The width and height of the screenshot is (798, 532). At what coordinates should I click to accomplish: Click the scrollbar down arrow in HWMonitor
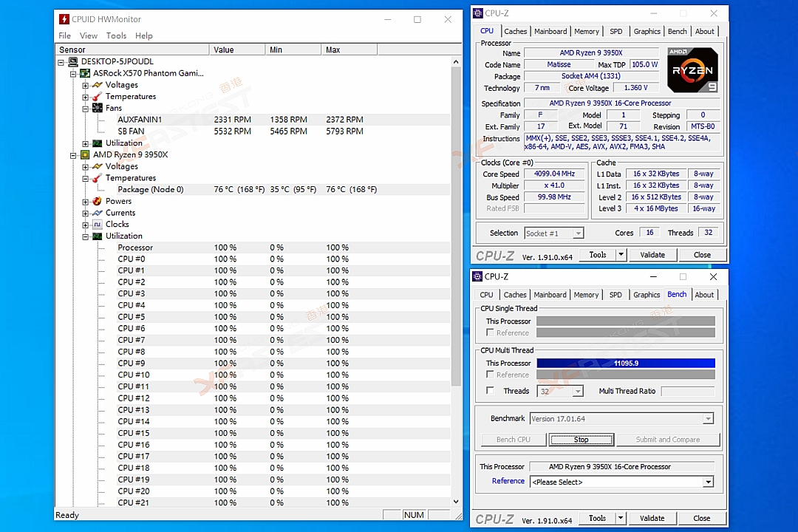click(x=456, y=502)
